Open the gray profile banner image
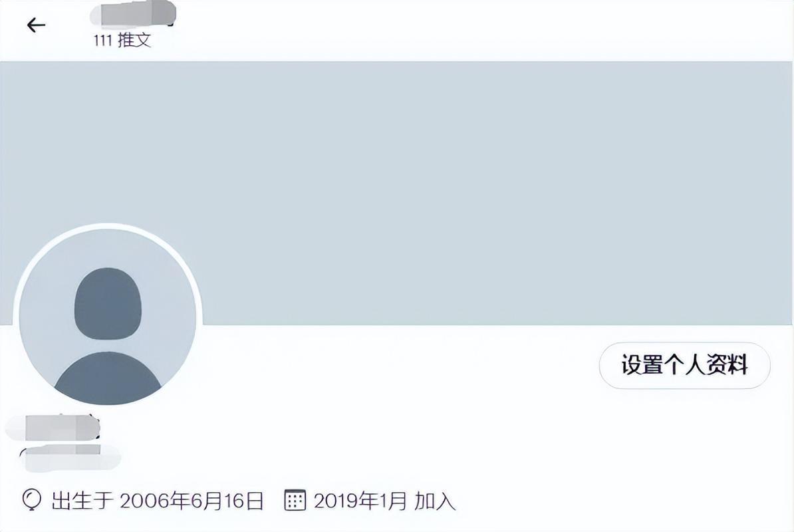This screenshot has height=532, width=794. [x=396, y=193]
